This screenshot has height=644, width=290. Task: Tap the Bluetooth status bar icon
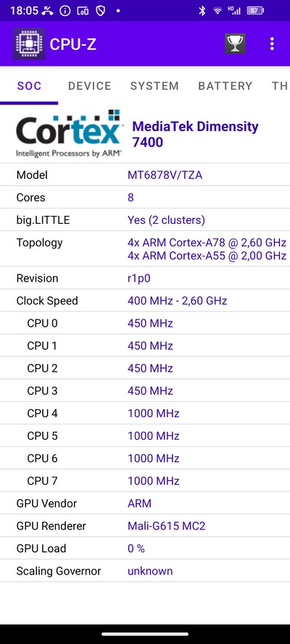(x=202, y=11)
